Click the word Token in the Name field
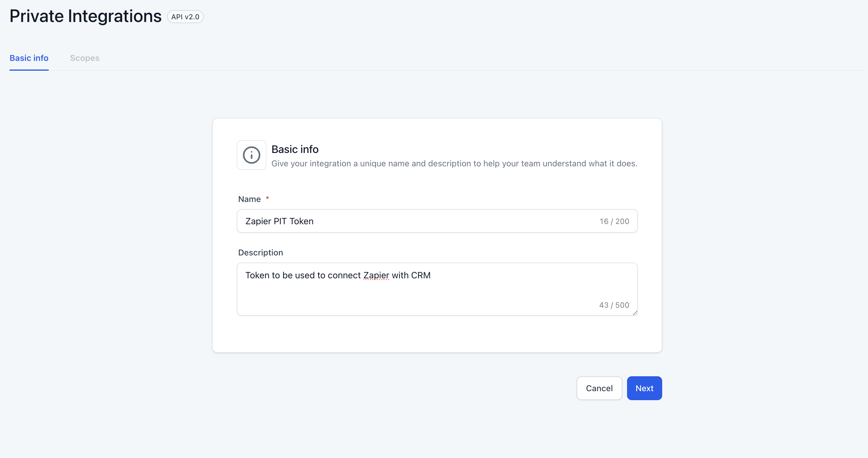Image resolution: width=868 pixels, height=458 pixels. (x=301, y=221)
